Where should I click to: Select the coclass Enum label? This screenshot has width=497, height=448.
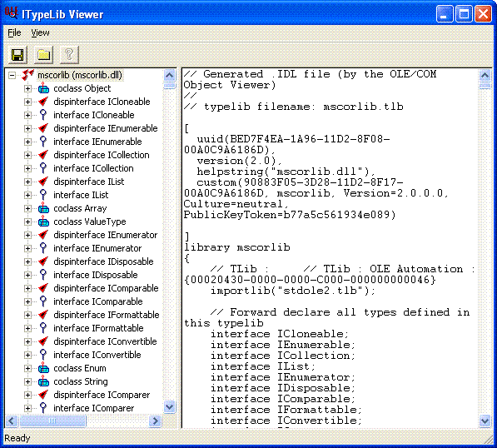[x=80, y=368]
